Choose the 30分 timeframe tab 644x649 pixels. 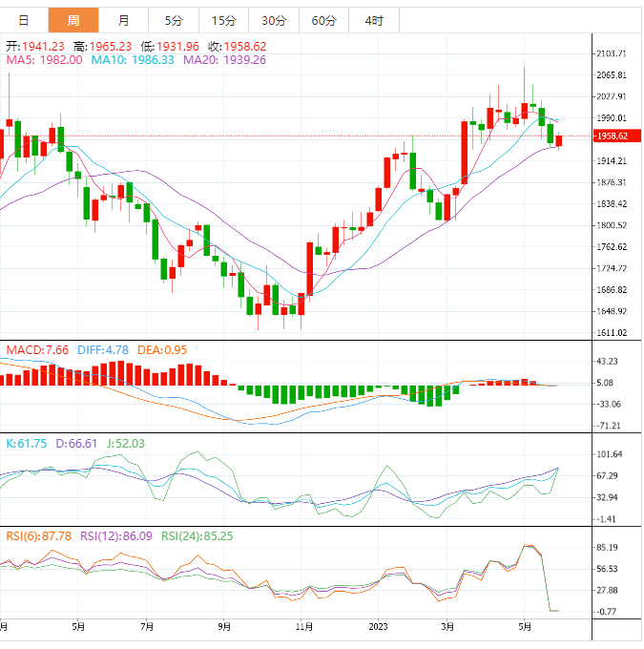pos(273,20)
